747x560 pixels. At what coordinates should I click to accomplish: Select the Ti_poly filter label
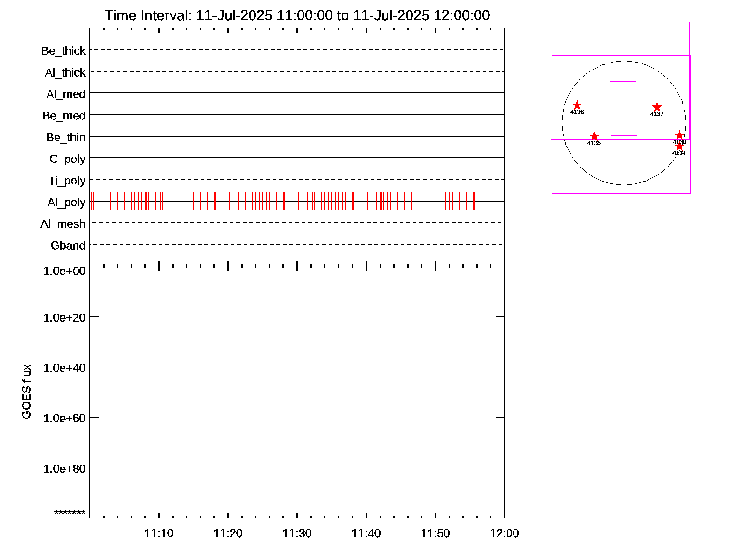(x=67, y=181)
